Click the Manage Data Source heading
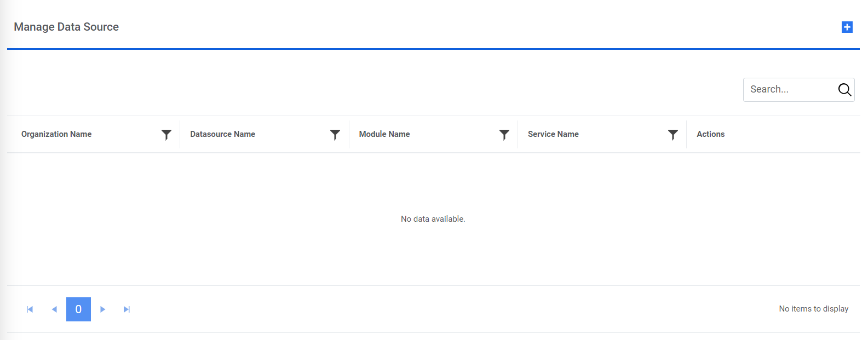Screen dimensions: 868x340 point(66,27)
